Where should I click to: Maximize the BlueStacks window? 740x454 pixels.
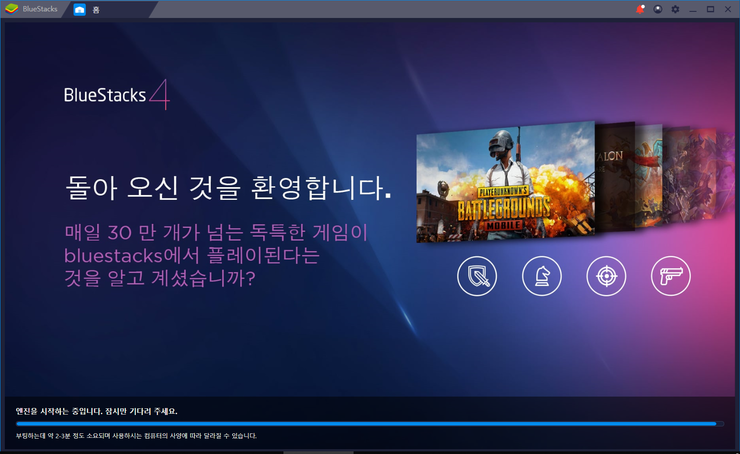click(x=710, y=9)
